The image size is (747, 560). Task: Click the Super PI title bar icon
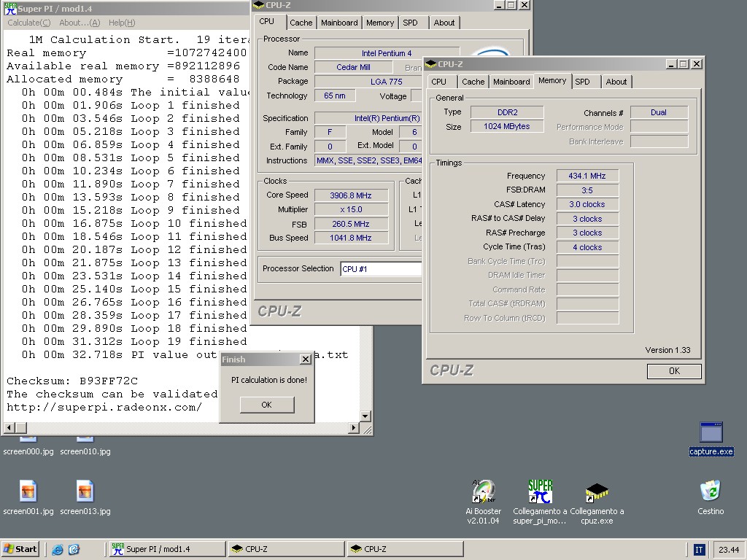pos(10,9)
